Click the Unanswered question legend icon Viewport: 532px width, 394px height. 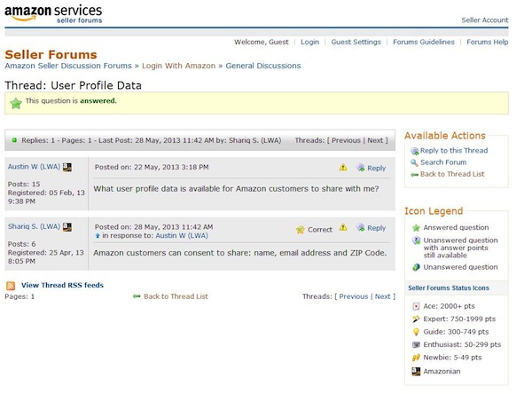416,267
